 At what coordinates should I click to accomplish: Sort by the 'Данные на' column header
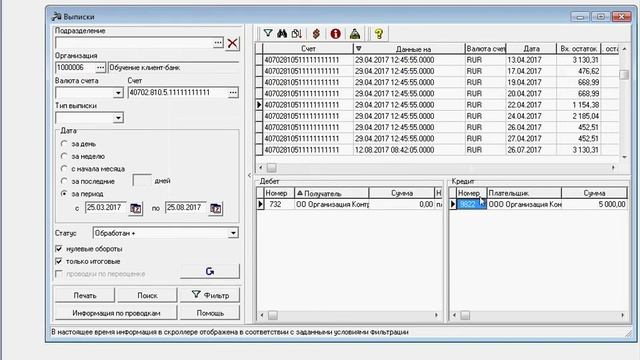click(x=409, y=49)
